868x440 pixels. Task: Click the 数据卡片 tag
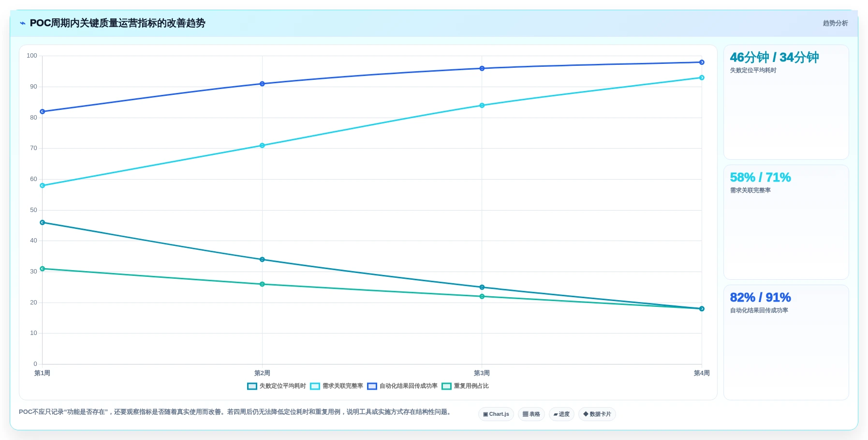597,414
